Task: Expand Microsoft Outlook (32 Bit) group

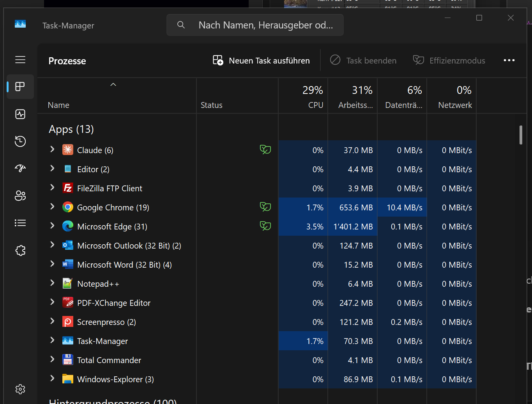Action: click(52, 245)
